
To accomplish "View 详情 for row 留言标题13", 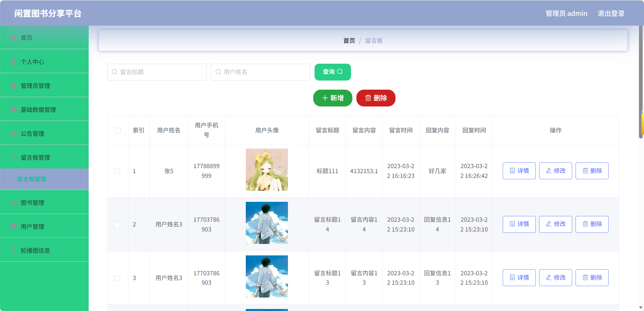I will click(x=519, y=278).
